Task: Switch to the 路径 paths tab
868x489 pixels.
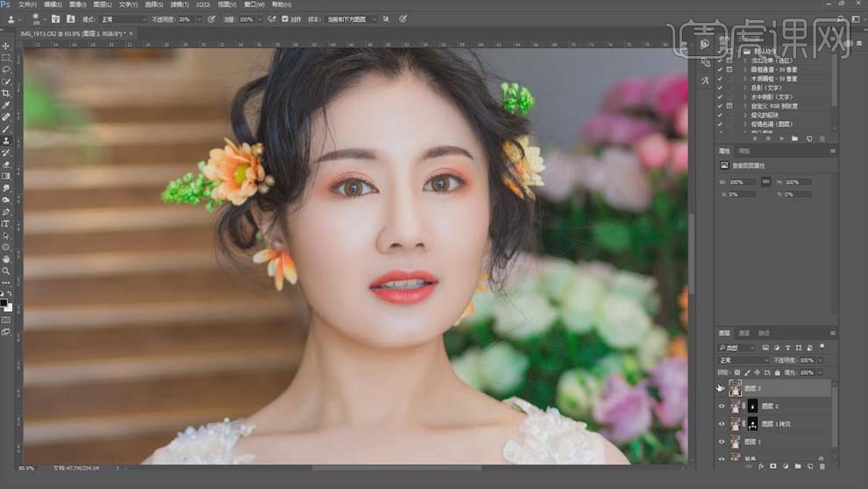Action: tap(764, 333)
